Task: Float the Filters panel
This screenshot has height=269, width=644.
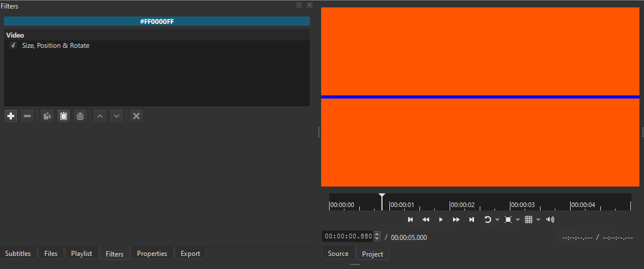Action: click(299, 5)
